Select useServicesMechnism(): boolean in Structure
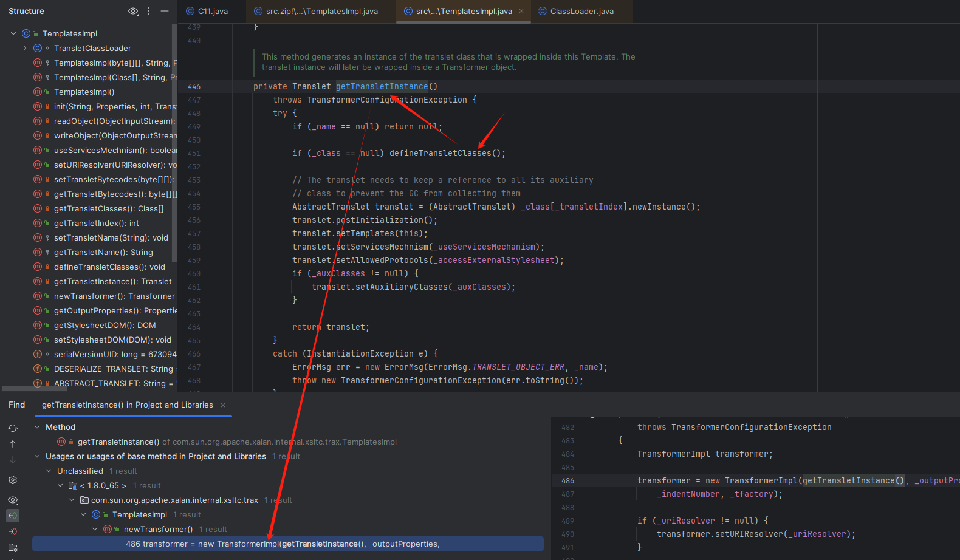This screenshot has height=560, width=960. (115, 150)
